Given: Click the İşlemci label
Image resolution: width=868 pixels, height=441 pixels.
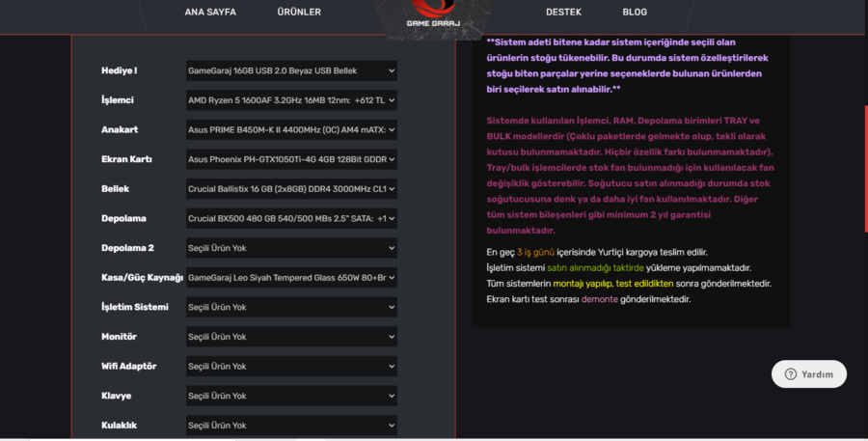Looking at the screenshot, I should pyautogui.click(x=118, y=100).
